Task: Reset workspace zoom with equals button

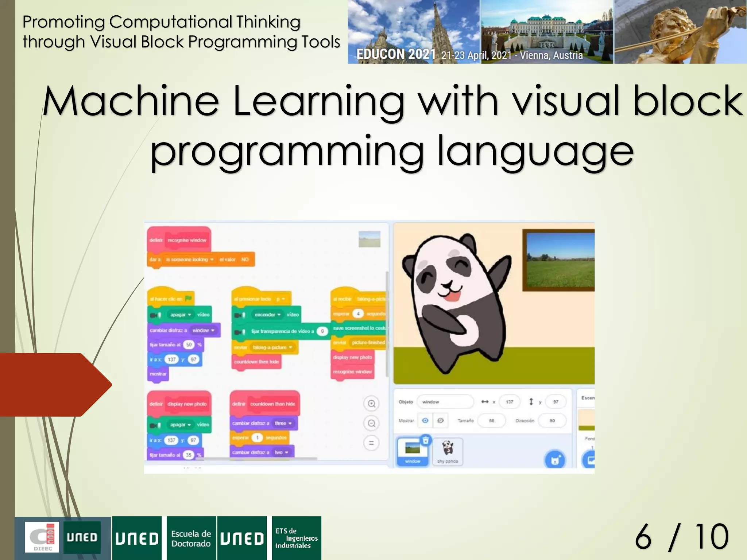Action: 371,443
